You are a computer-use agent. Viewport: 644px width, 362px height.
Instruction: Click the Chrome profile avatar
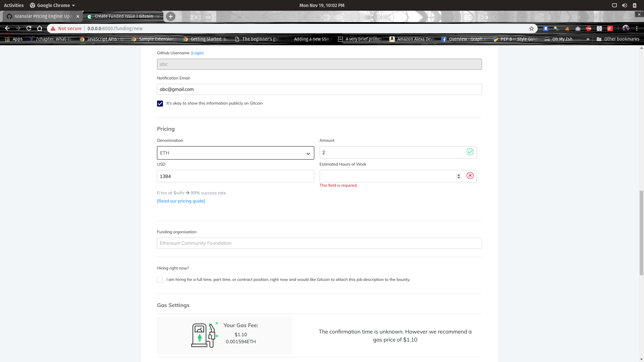[x=626, y=28]
